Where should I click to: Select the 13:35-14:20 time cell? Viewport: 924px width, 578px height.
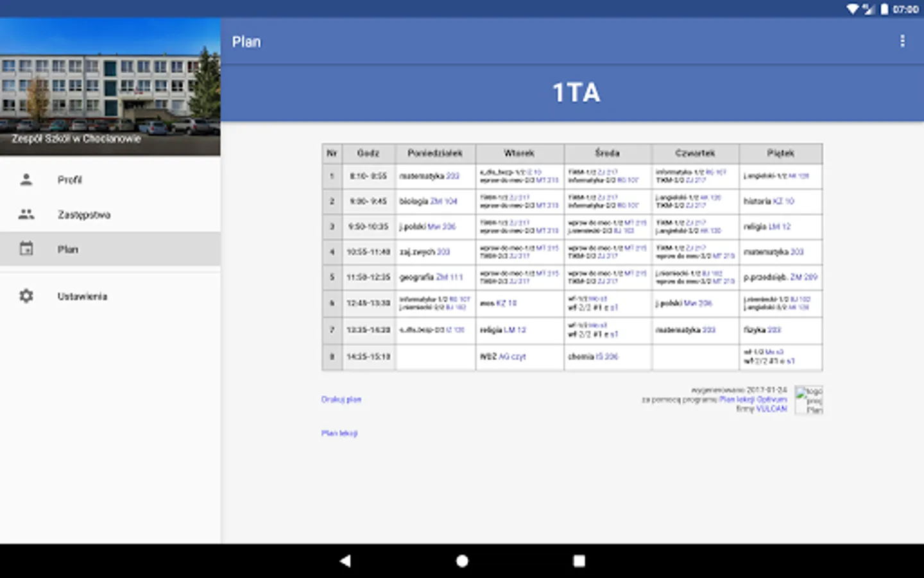(x=368, y=330)
